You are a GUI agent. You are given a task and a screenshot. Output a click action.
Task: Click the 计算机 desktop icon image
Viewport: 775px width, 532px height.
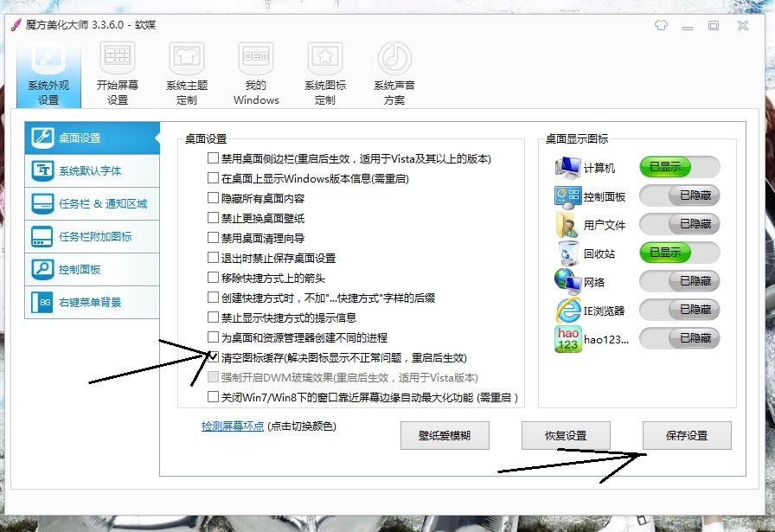(x=567, y=168)
